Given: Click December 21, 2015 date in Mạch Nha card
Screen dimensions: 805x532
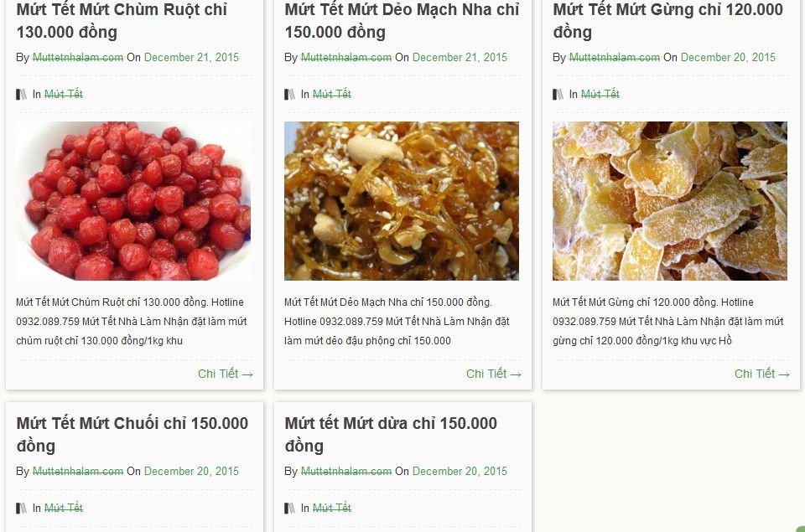Looking at the screenshot, I should [x=460, y=58].
